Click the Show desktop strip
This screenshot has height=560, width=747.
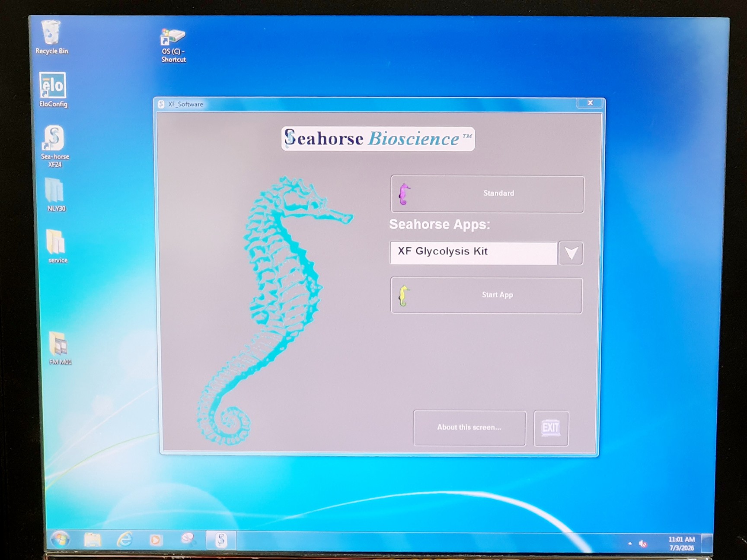coord(707,543)
